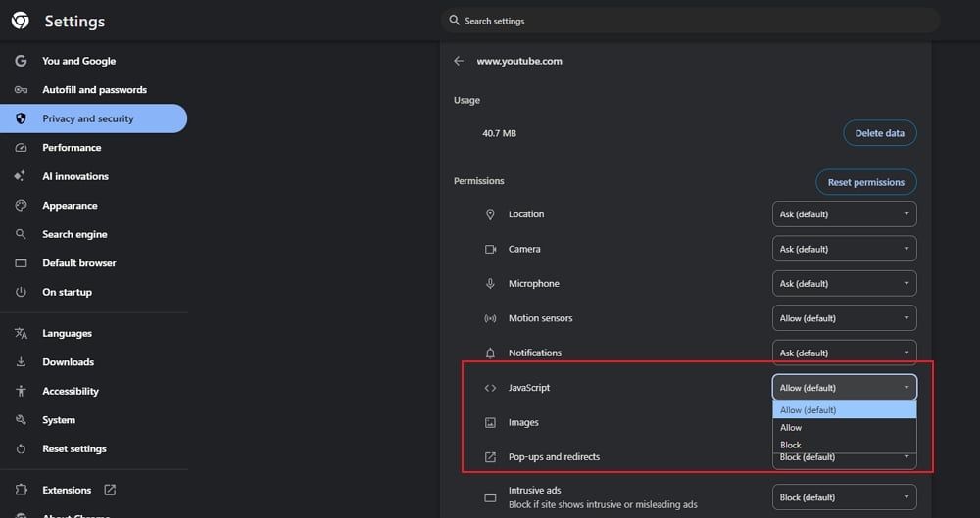Open the Location permission dropdown
980x518 pixels.
pos(844,214)
